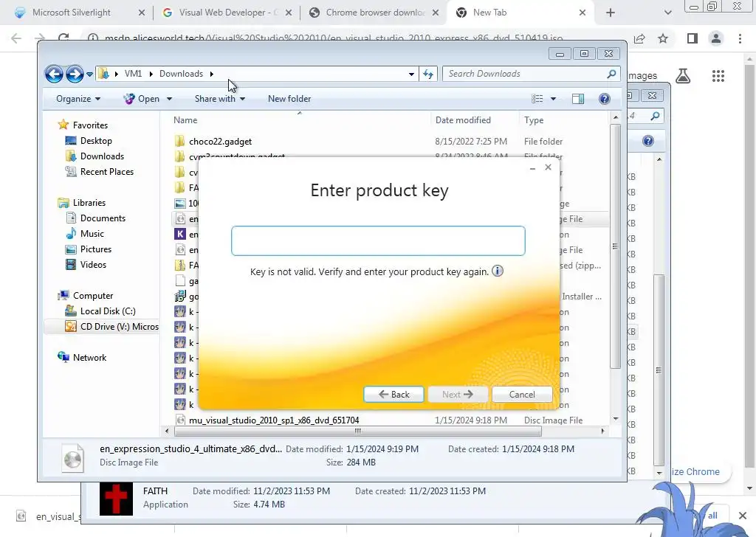Select Libraries in navigation pane

[89, 203]
